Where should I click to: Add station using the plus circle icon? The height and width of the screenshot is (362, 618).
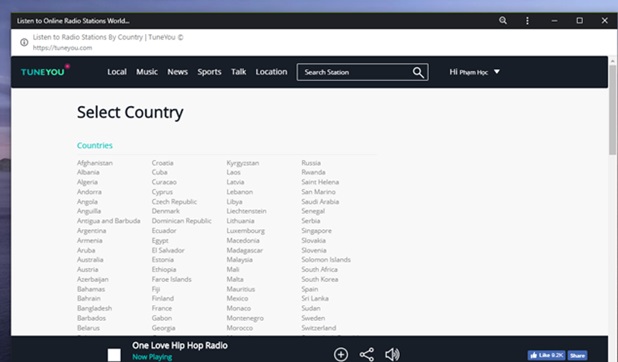[x=341, y=354]
